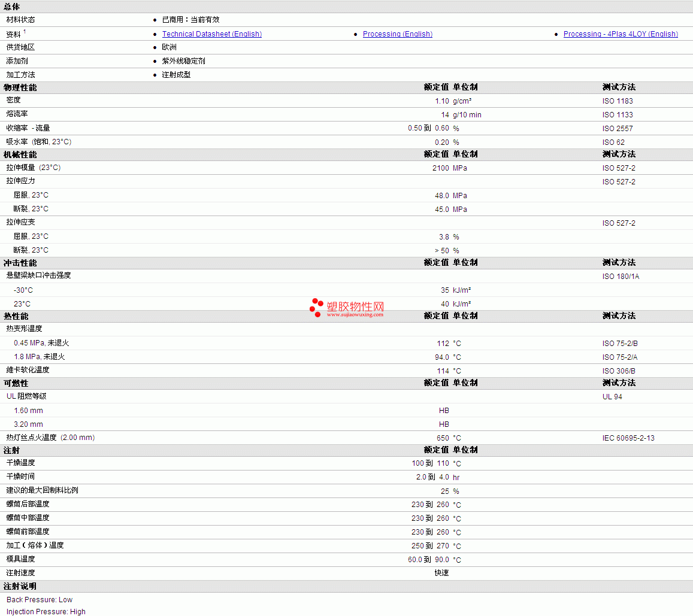Screen dimensions: 693x616
Task: Open the Technical Datasheet (English) link
Action: pyautogui.click(x=211, y=34)
